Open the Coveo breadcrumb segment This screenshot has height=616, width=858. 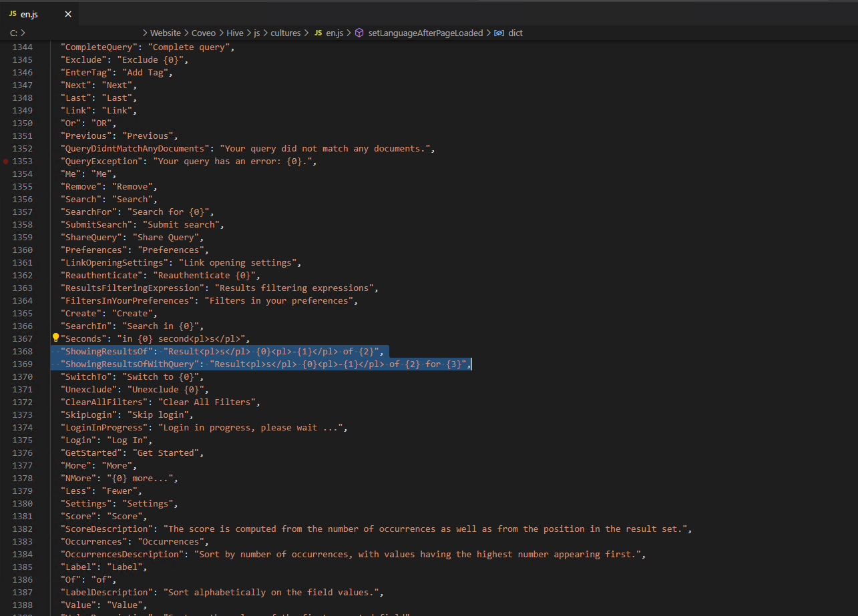coord(205,33)
